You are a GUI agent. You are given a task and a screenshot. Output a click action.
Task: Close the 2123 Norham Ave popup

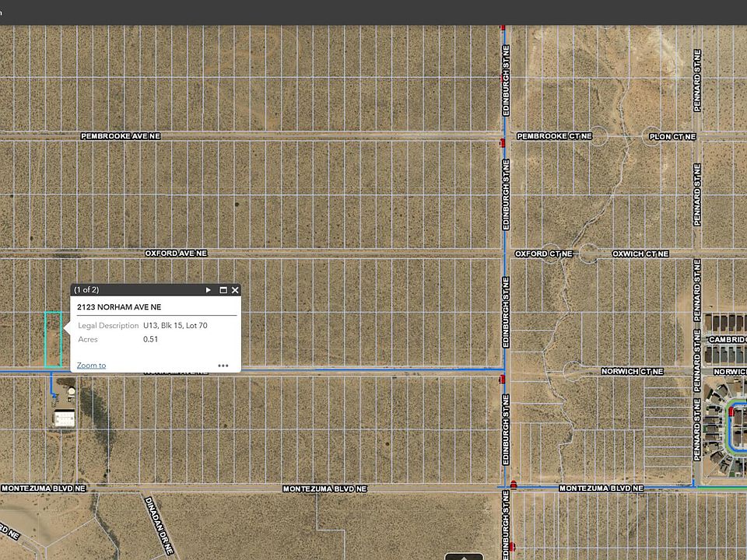[235, 290]
